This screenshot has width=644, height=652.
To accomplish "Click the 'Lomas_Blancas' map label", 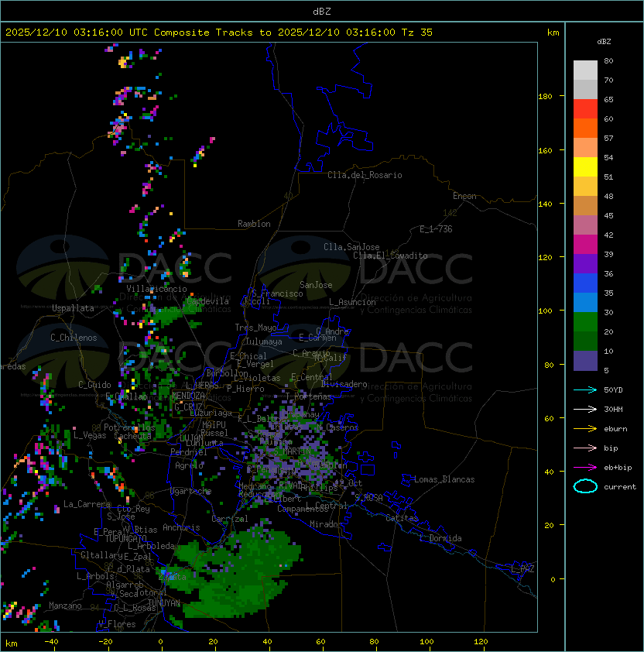I will [444, 479].
